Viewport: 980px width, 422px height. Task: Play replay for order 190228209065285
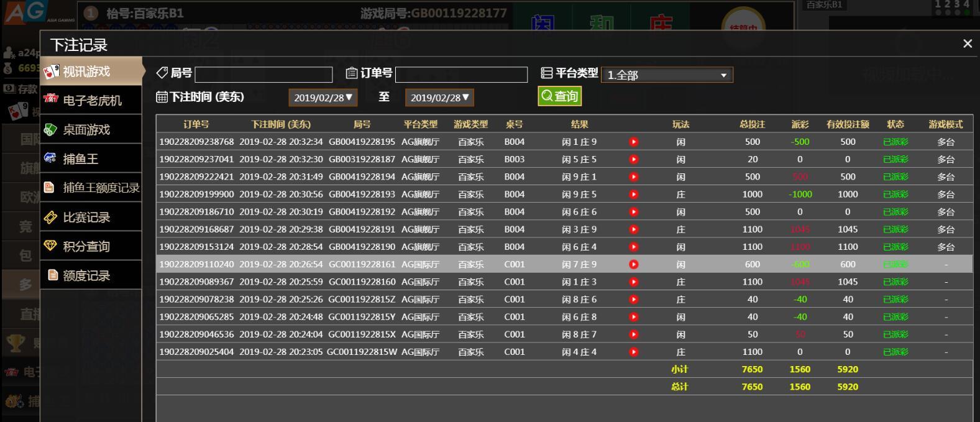click(633, 316)
